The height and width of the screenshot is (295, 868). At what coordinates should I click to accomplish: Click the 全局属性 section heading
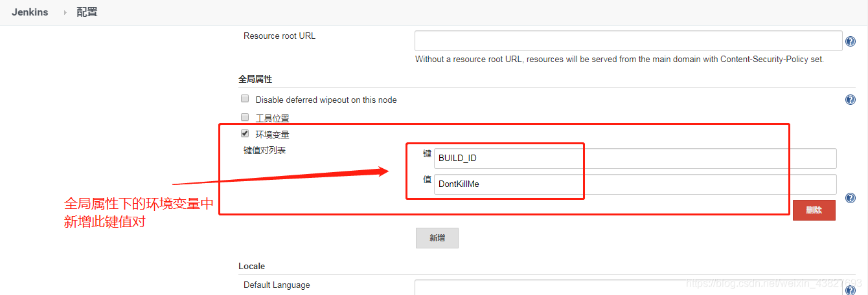[255, 79]
